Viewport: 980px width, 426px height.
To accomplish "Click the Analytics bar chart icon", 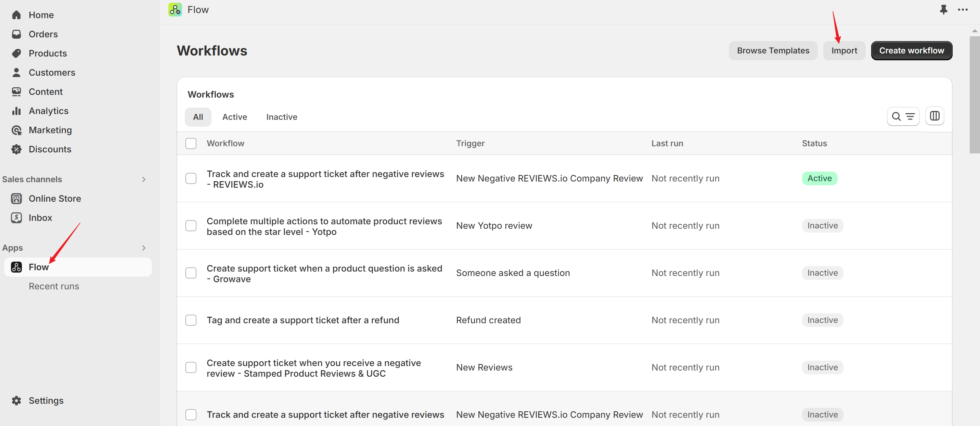I will click(x=16, y=111).
